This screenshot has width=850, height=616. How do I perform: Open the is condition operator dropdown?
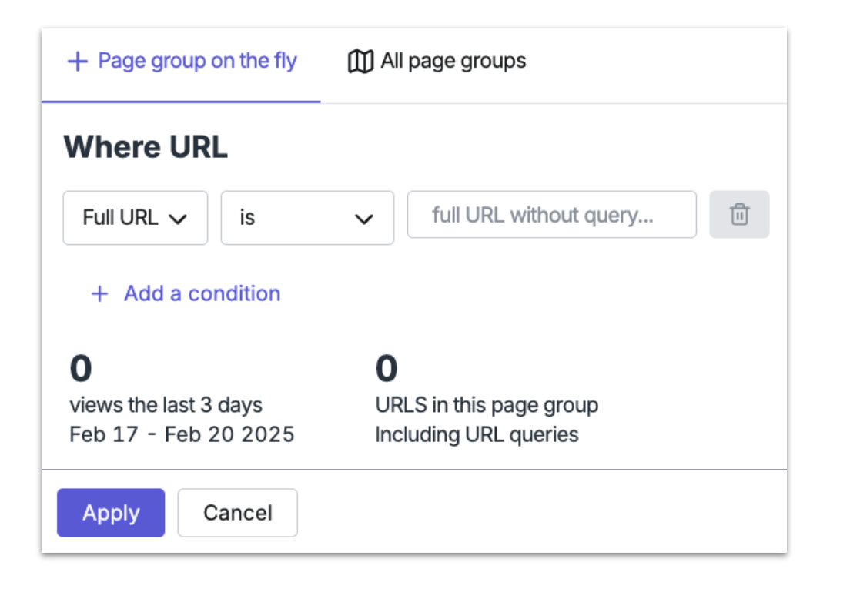[x=307, y=218]
